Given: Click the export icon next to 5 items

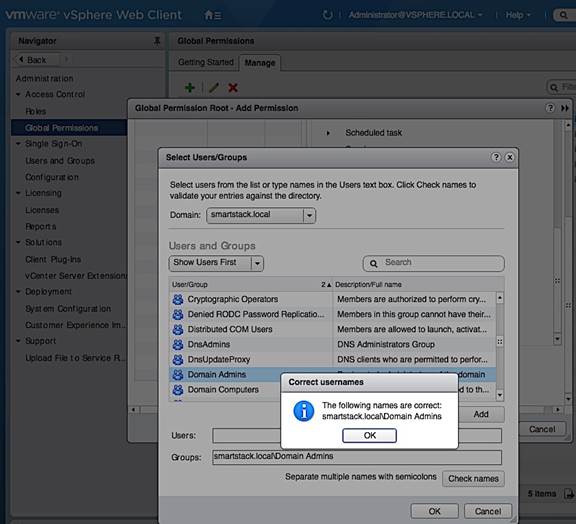Looking at the screenshot, I should coord(569,494).
